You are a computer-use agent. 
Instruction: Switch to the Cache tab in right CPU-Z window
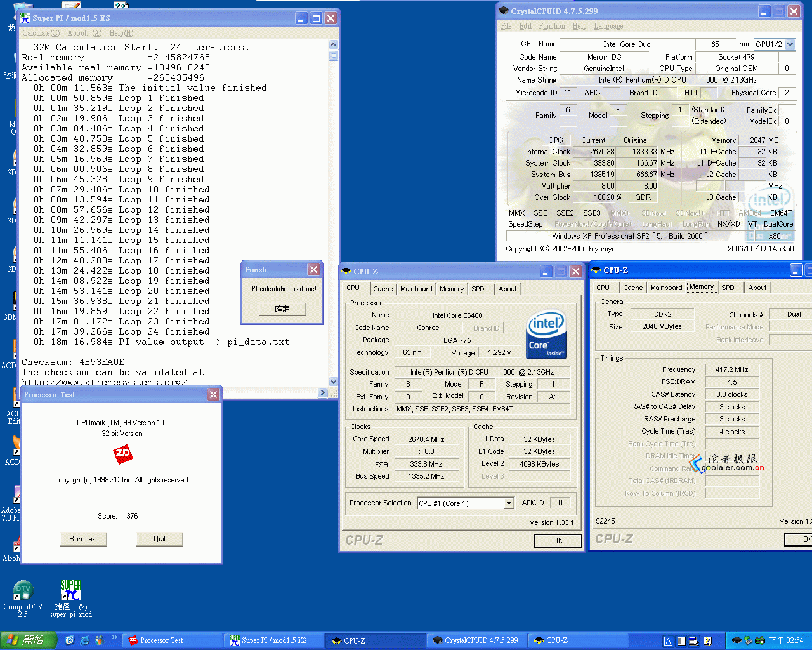632,288
